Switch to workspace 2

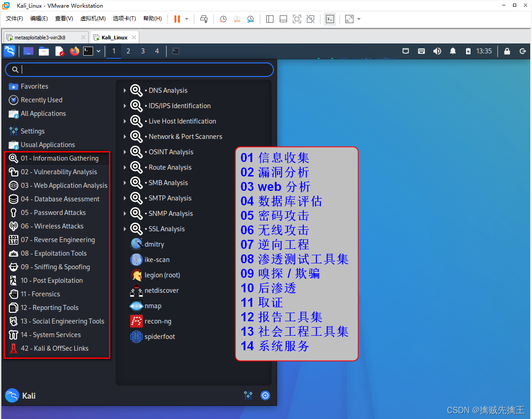tap(128, 51)
